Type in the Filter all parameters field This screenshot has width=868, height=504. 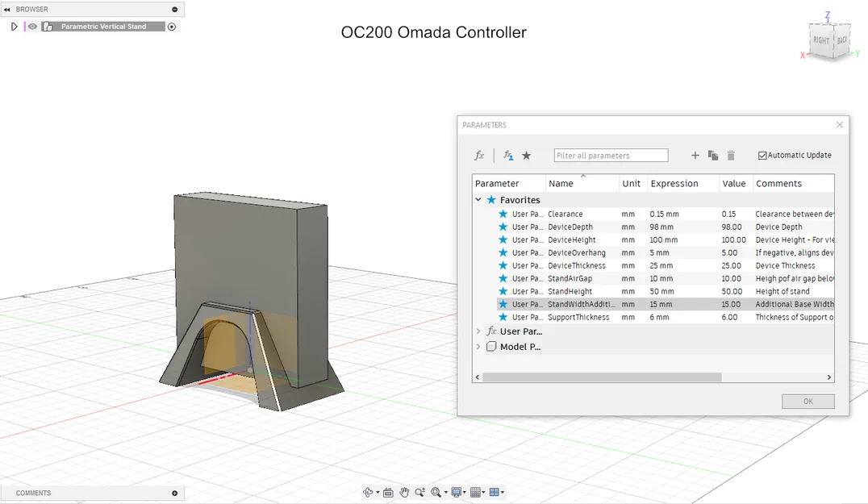(611, 155)
